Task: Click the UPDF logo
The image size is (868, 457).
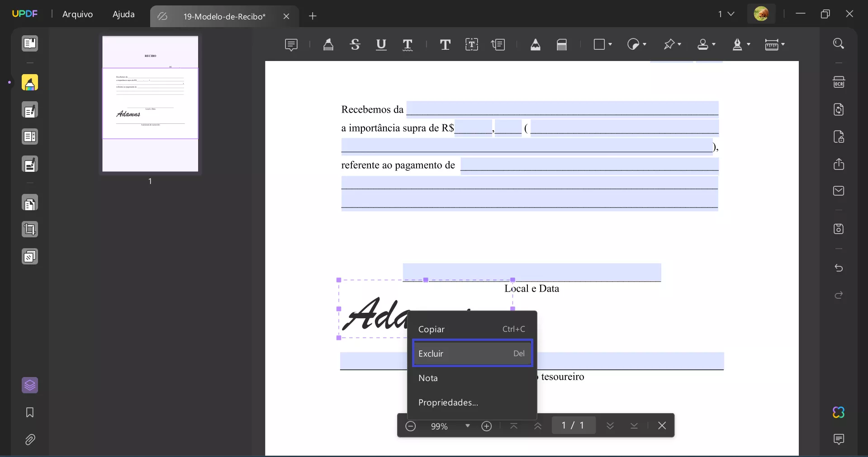Action: coord(25,14)
